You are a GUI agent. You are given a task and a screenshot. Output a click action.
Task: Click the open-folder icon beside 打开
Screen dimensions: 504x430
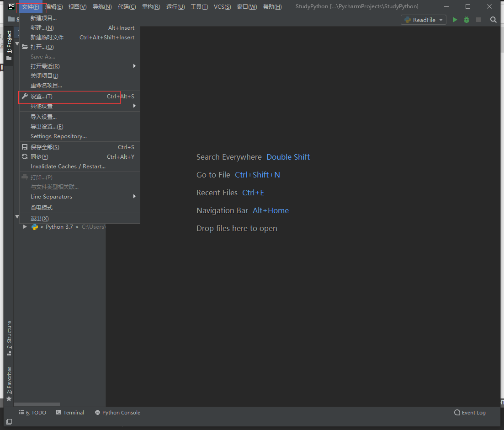click(25, 47)
